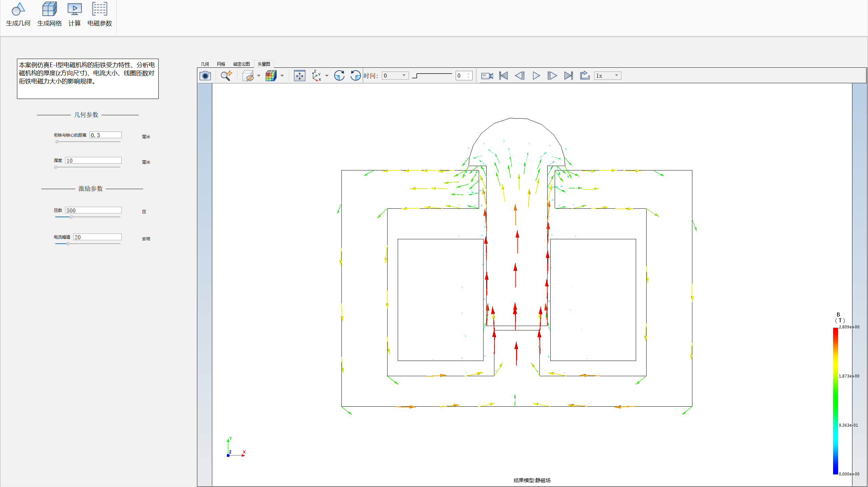Screen dimensions: 868x487
Task: Click the 生成几何 generate geometry icon
Action: (18, 14)
